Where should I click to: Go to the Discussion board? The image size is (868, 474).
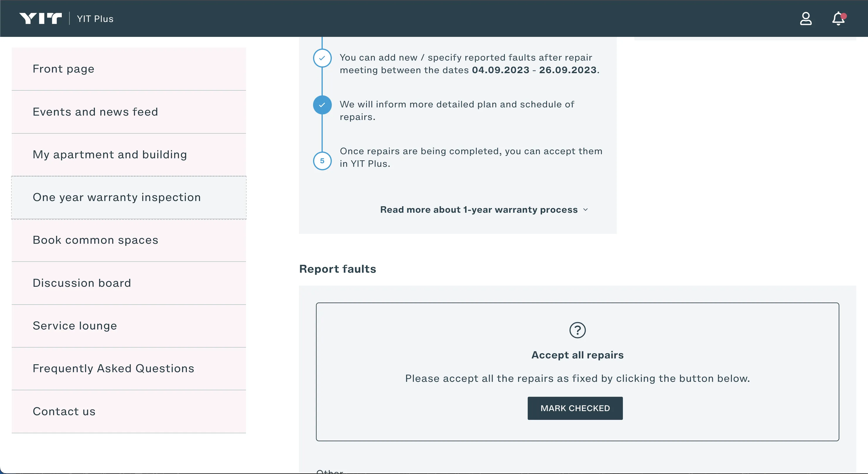[129, 283]
